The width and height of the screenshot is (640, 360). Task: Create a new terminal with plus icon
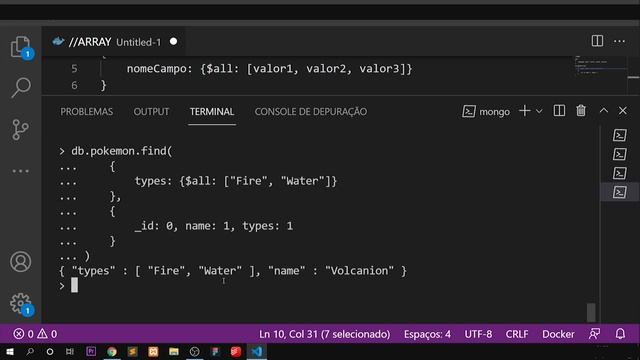click(524, 111)
